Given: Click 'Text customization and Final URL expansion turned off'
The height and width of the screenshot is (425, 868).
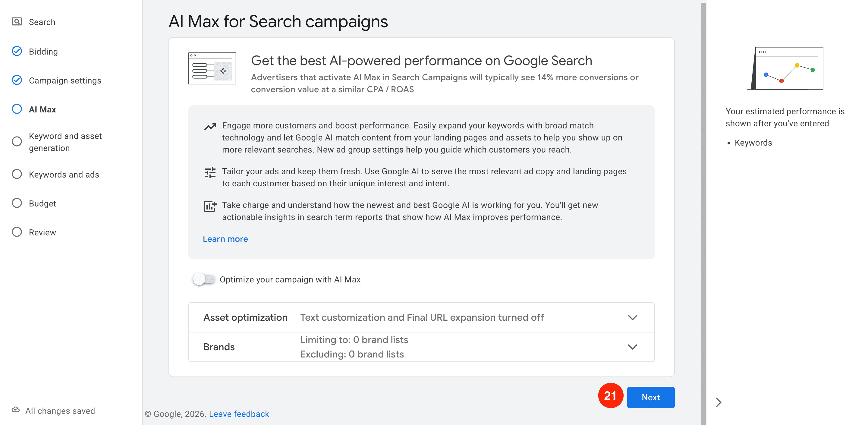Looking at the screenshot, I should point(422,317).
